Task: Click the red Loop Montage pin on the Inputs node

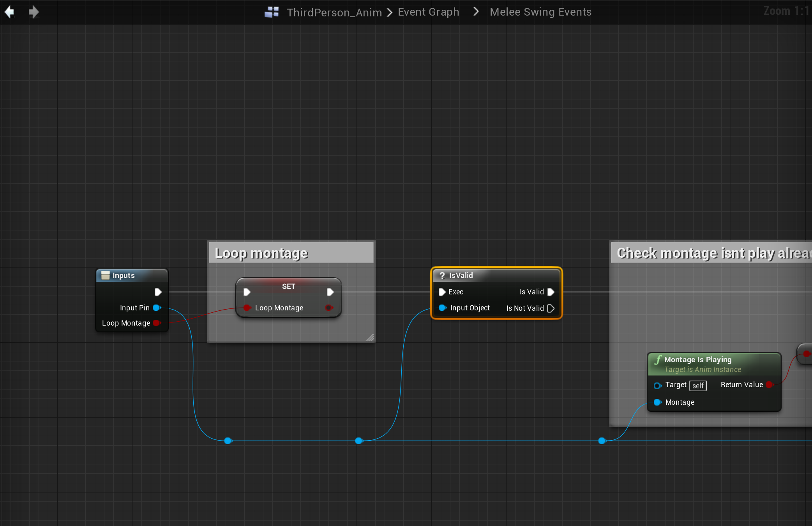Action: click(157, 323)
